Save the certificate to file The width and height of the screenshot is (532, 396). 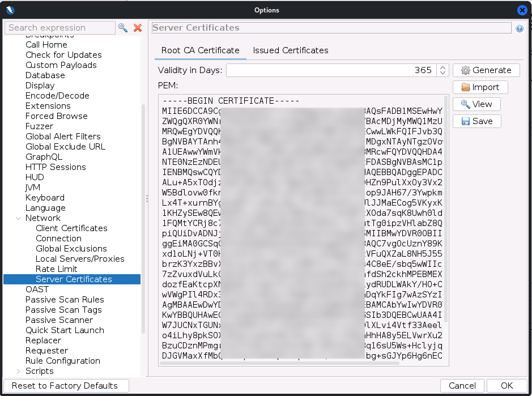476,121
